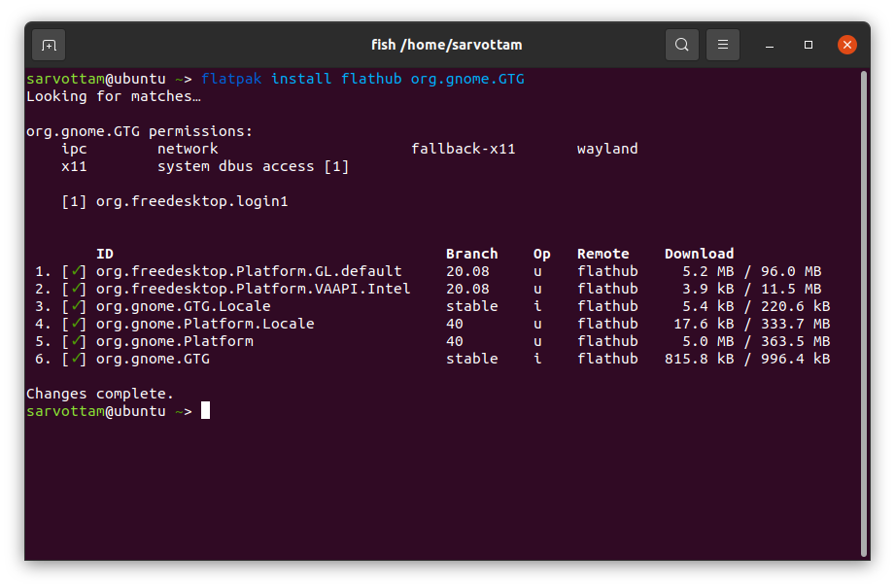Viewport: 895px width, 588px height.
Task: Click the 'Branch' column header text
Action: pos(471,254)
